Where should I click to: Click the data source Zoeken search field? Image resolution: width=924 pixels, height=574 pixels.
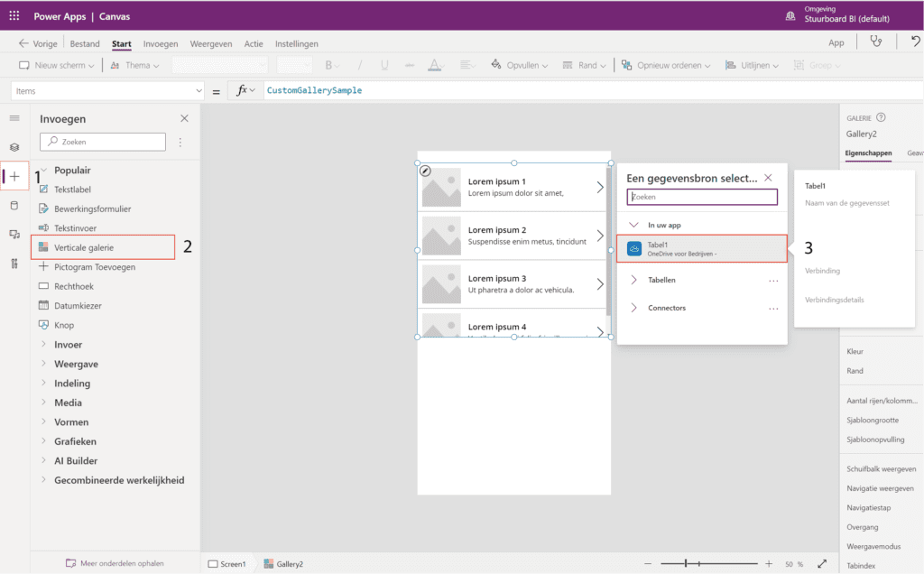pos(702,197)
